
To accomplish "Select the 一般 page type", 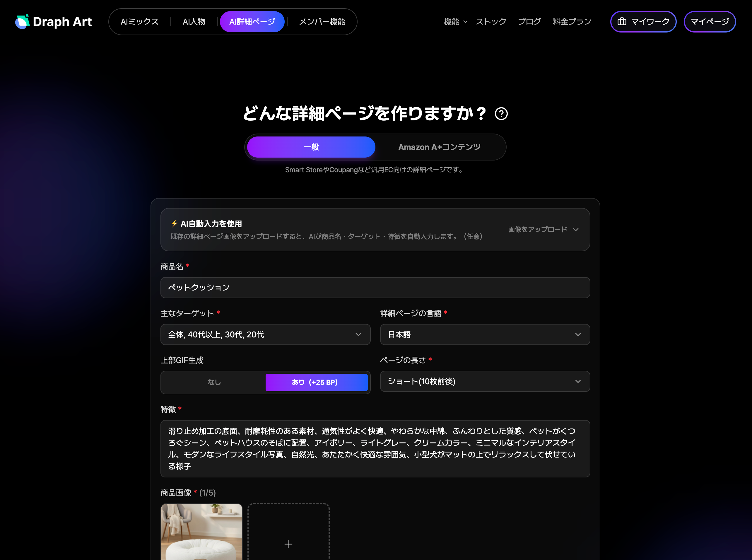I will tap(311, 147).
